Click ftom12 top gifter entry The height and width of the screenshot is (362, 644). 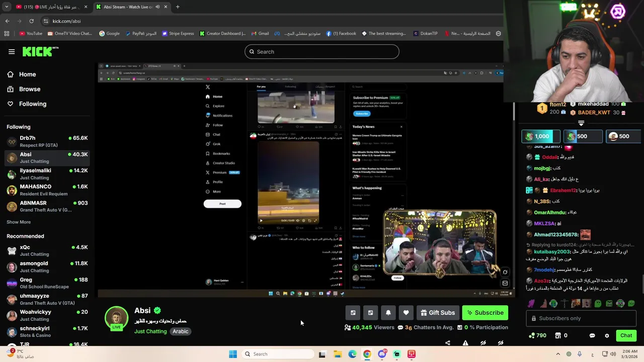click(551, 108)
